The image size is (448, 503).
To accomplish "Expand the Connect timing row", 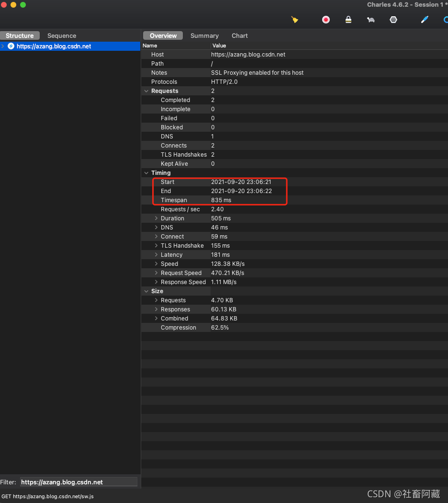I will pyautogui.click(x=156, y=237).
